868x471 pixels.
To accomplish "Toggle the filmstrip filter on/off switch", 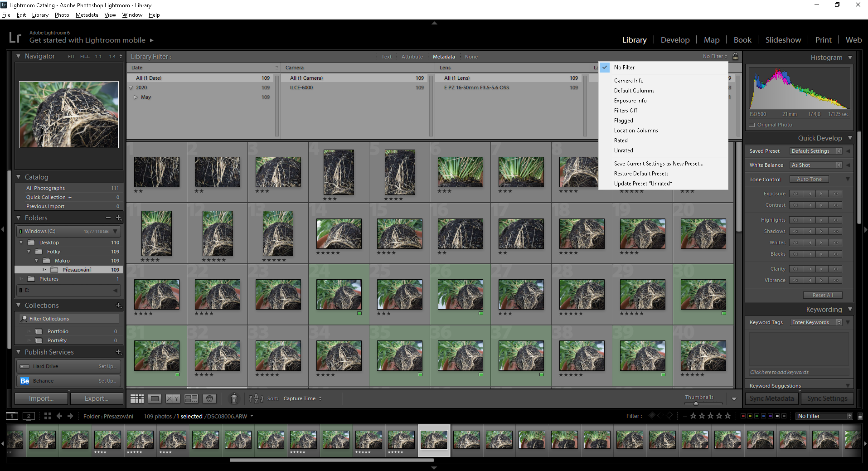I will coord(860,416).
